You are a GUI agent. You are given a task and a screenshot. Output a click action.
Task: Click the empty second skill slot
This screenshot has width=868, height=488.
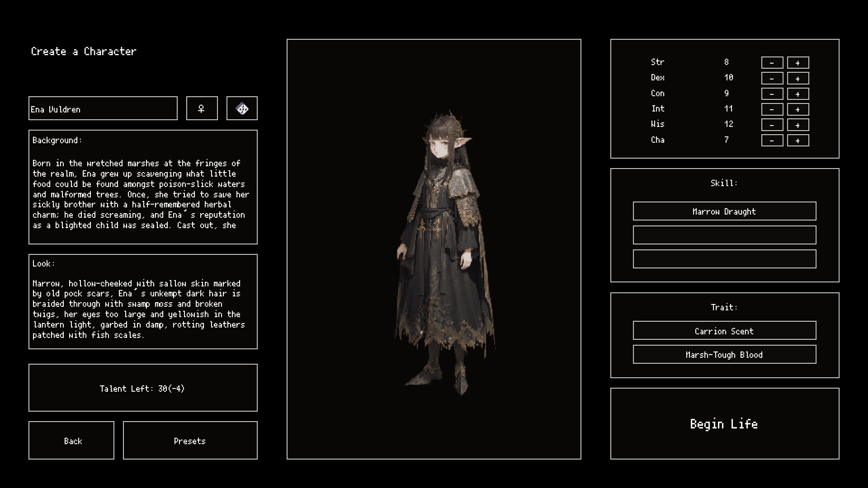tap(724, 235)
